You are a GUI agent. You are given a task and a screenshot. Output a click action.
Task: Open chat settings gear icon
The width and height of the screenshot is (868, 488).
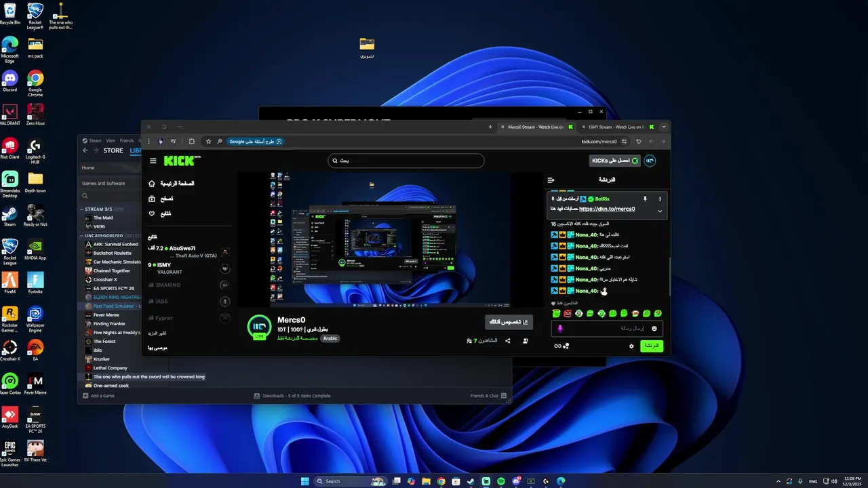pyautogui.click(x=631, y=346)
